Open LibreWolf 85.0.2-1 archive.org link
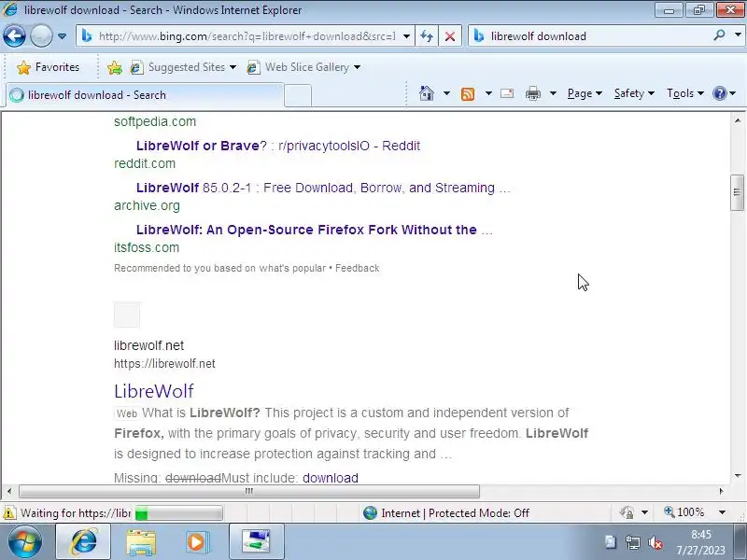 tap(323, 188)
